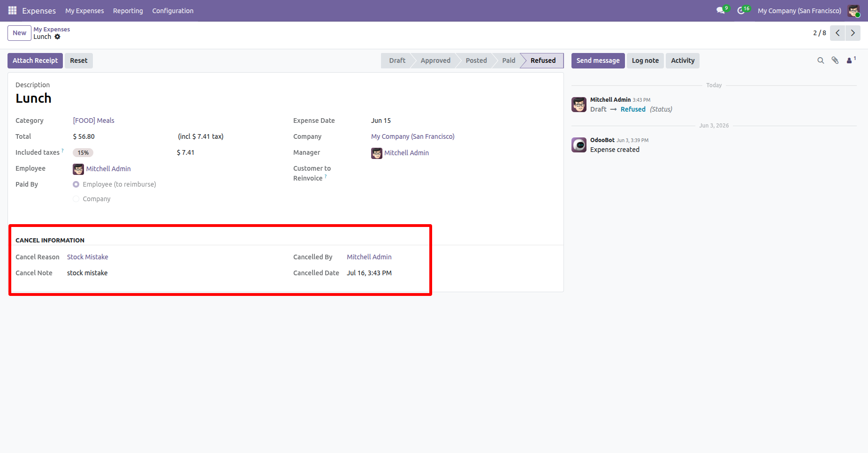Go to next record arrow
The height and width of the screenshot is (453, 868).
pos(853,33)
